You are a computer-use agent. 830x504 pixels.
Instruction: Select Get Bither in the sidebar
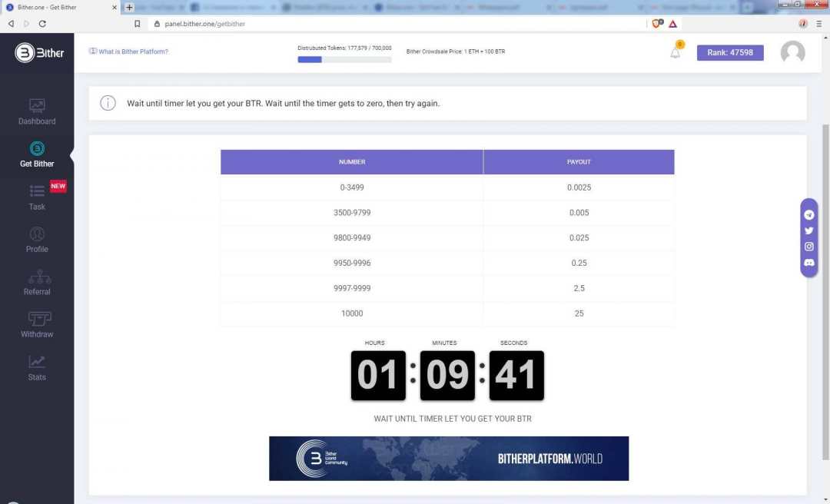pos(37,149)
